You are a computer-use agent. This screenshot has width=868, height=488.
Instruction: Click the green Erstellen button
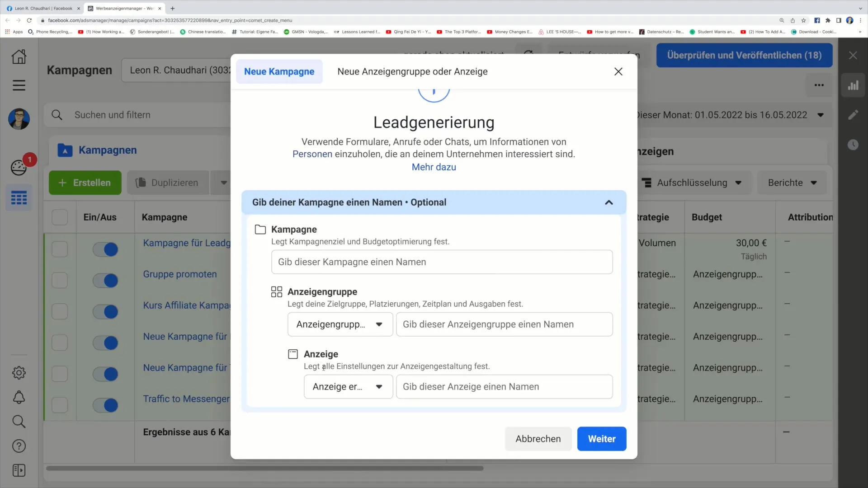click(x=85, y=183)
